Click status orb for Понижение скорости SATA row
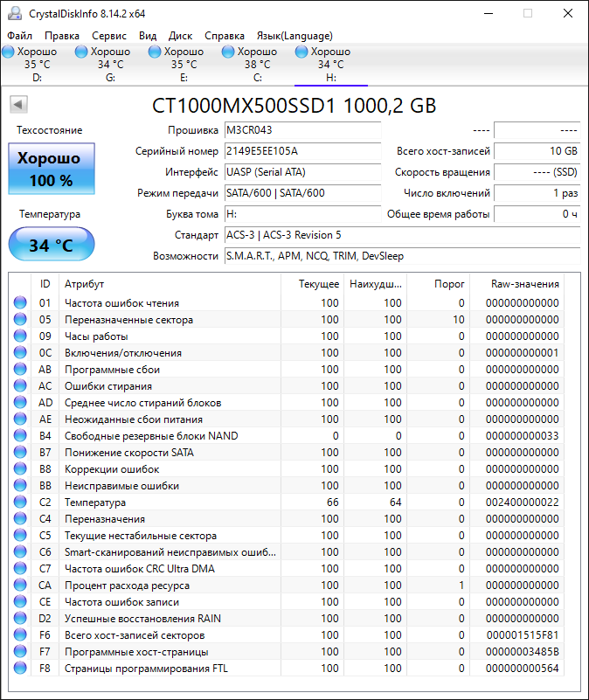This screenshot has width=589, height=700. pyautogui.click(x=20, y=452)
